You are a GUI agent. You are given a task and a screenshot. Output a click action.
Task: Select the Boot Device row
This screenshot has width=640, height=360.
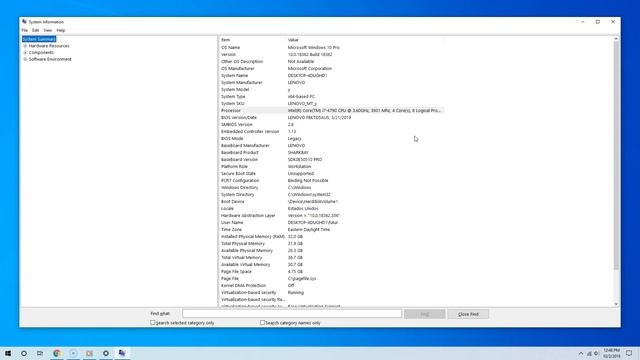331,201
